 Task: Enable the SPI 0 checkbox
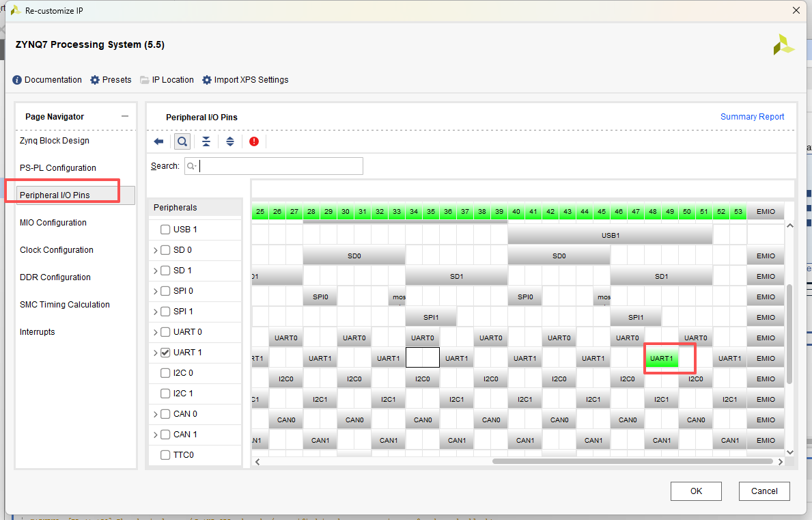[x=165, y=291]
